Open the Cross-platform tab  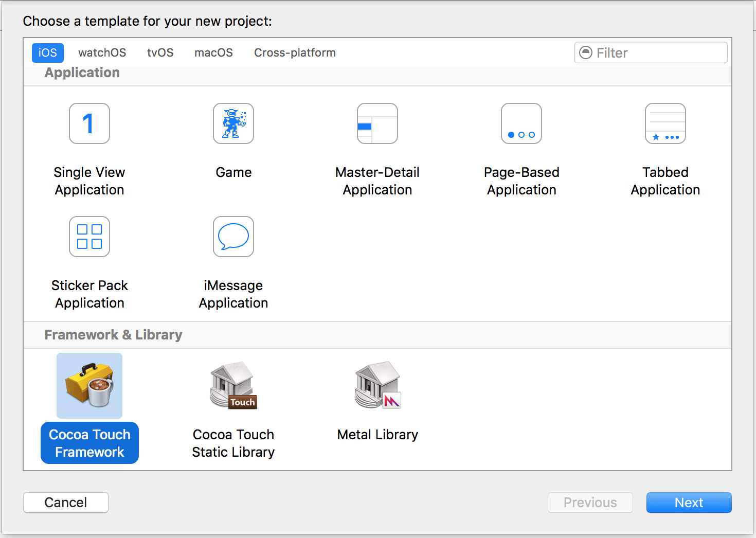[x=295, y=53]
